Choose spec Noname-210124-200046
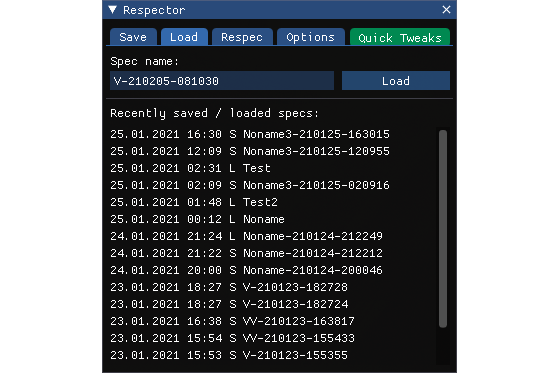The height and width of the screenshot is (373, 559). (x=246, y=270)
